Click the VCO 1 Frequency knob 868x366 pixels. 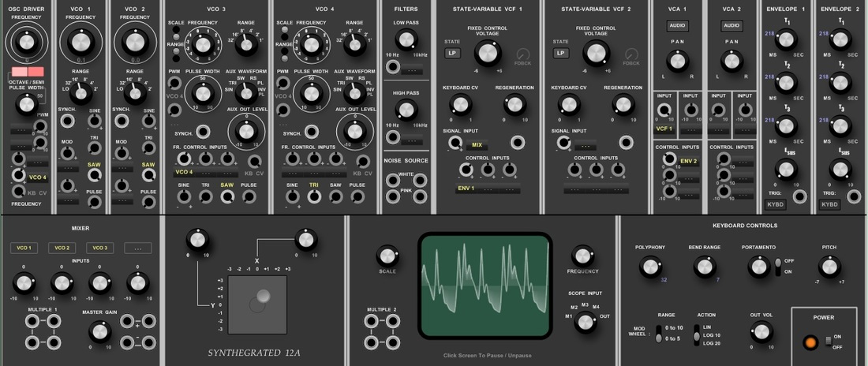tap(80, 42)
